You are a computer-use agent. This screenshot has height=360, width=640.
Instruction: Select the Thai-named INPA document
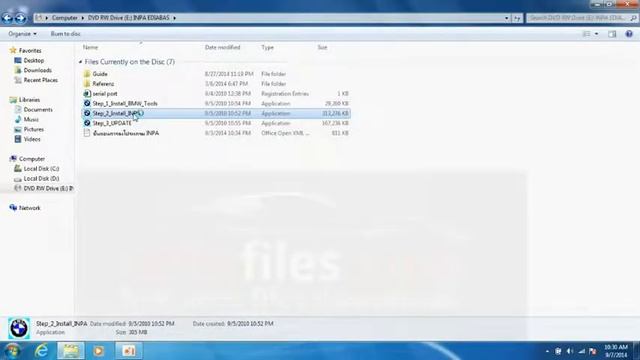pos(125,133)
